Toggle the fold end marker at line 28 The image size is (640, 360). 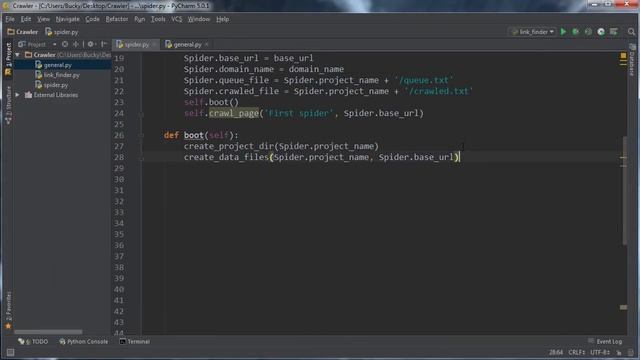141,158
